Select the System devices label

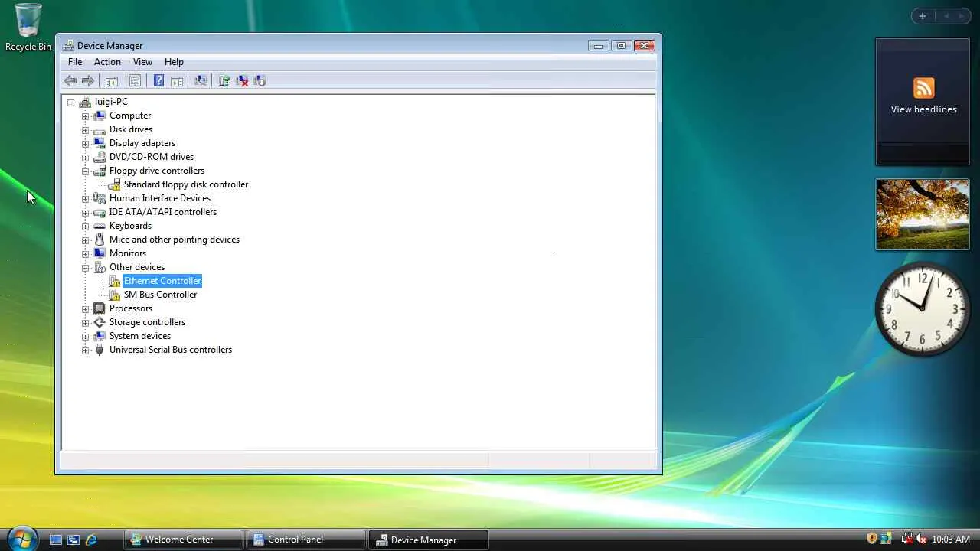point(140,336)
